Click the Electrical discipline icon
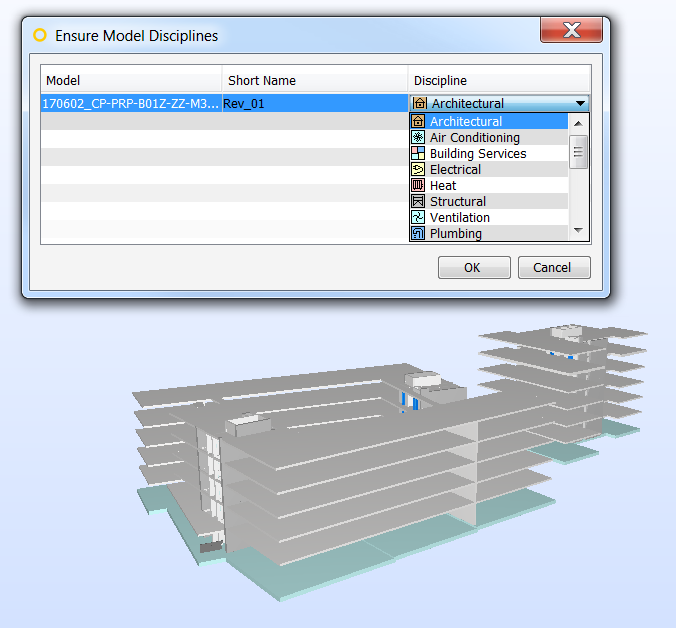 (418, 169)
